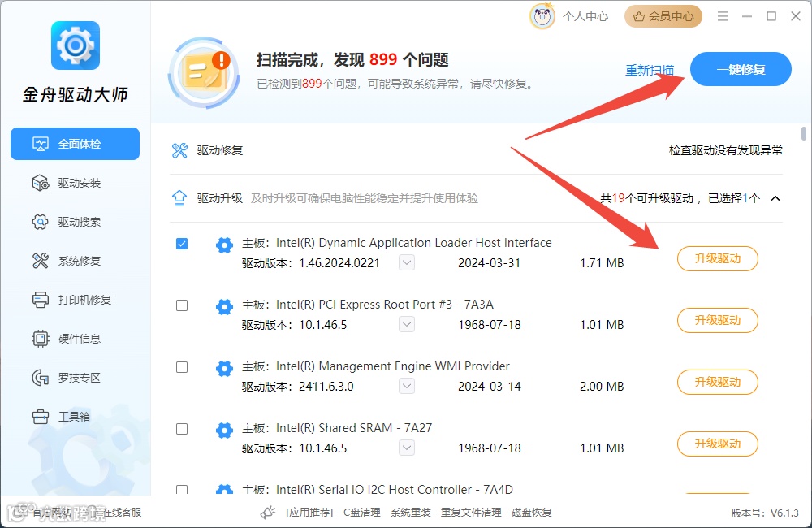Open the 全面体检 section

click(75, 144)
